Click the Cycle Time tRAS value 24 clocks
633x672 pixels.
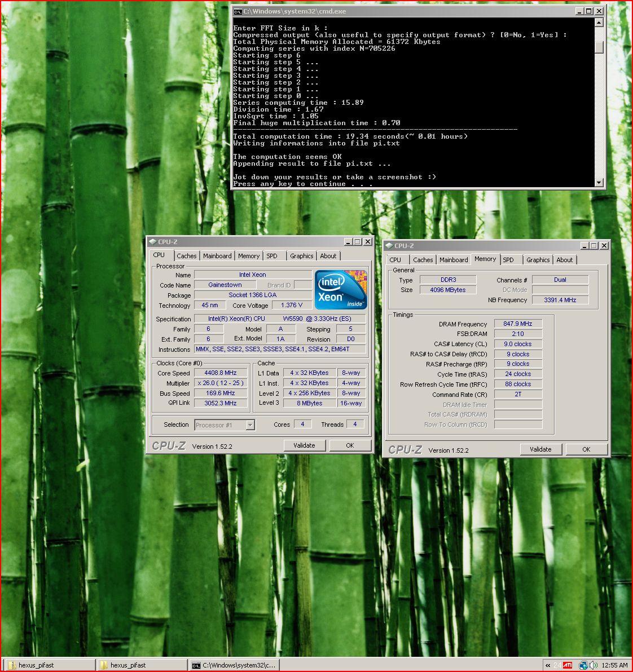(518, 374)
